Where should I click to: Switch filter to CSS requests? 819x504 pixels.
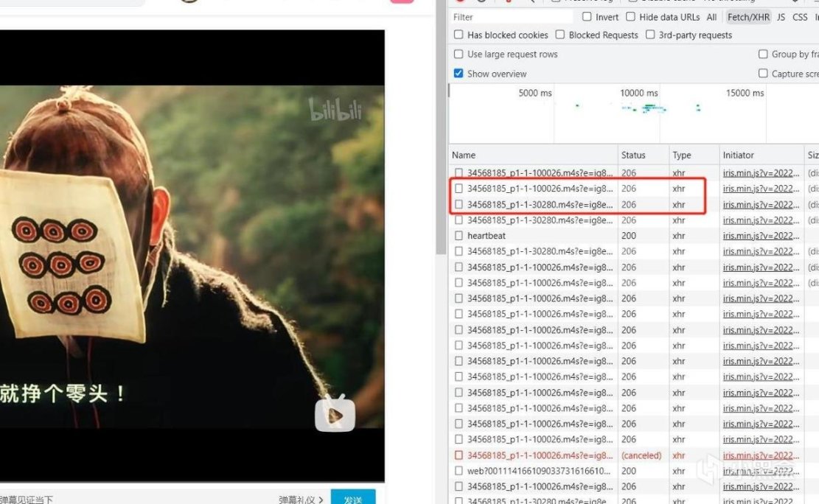(x=800, y=17)
